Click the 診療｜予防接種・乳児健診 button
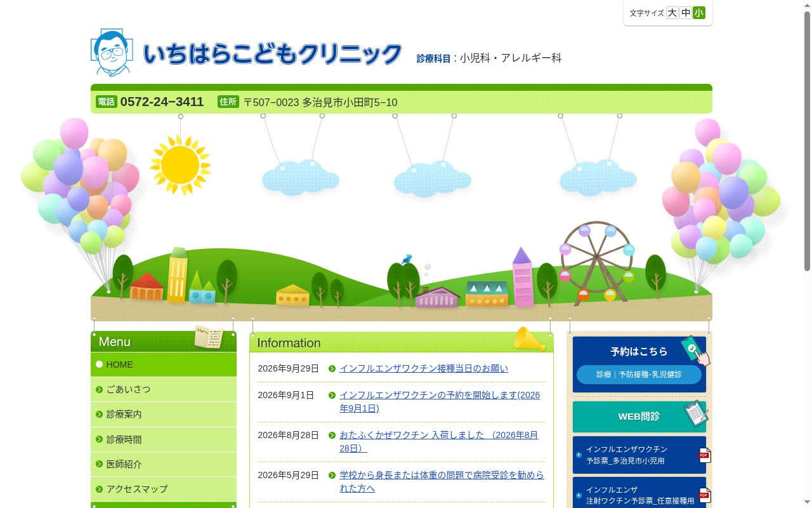The height and width of the screenshot is (508, 812). click(639, 375)
